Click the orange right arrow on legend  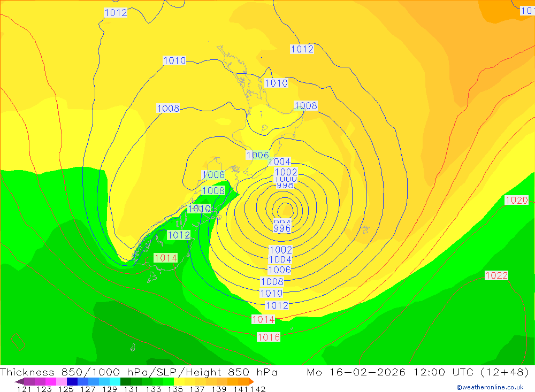coord(251,381)
